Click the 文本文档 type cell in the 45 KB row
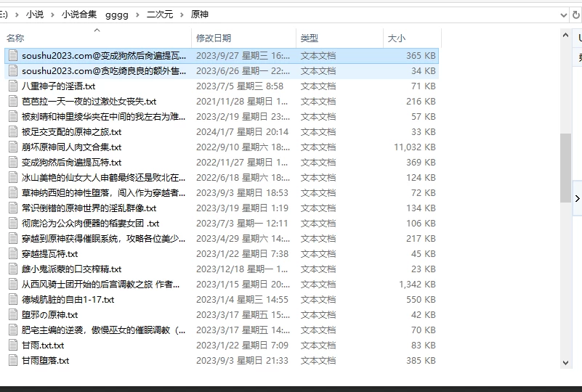582x392 pixels. coord(318,253)
